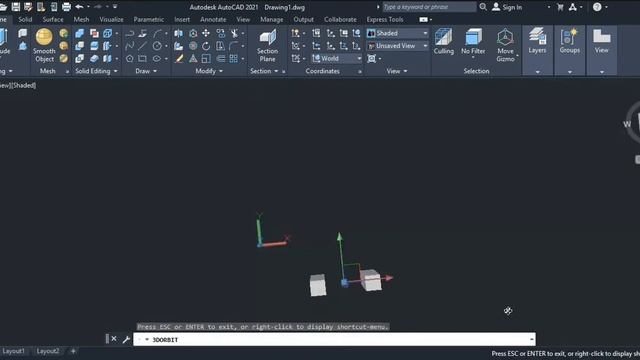Screen dimensions: 640x360
Task: Open the Move Gizmo dropdown
Action: click(x=505, y=45)
